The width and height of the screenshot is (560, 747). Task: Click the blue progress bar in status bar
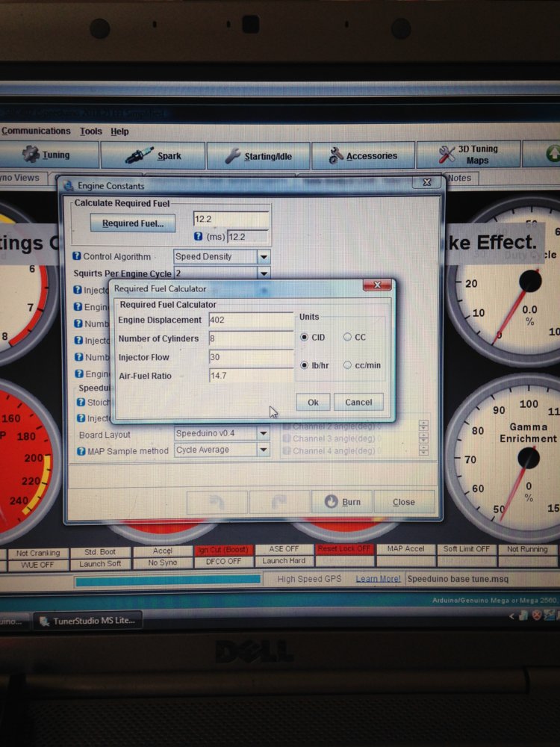point(168,580)
